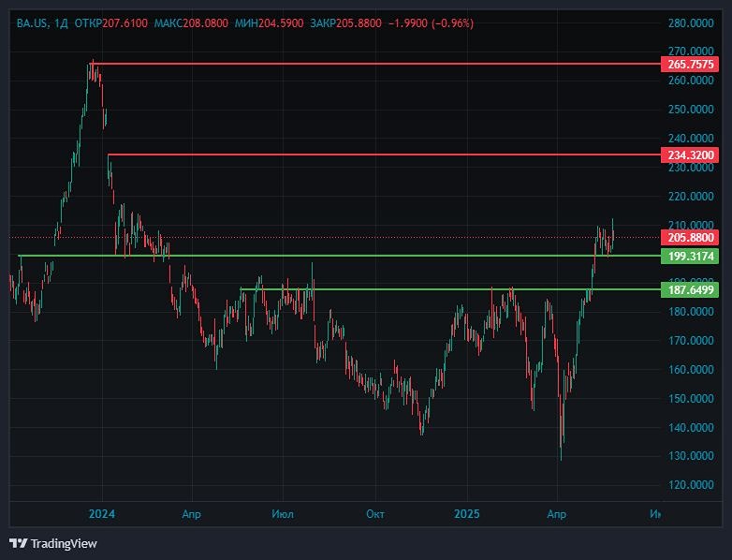Click the ЗАКР 205.8800 close value
This screenshot has height=560, width=732.
click(x=346, y=22)
